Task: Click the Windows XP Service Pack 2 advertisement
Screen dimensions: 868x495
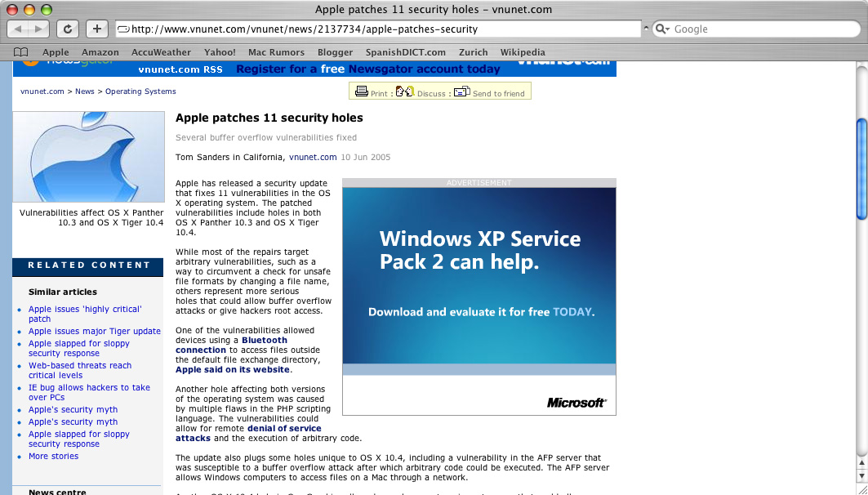Action: coord(479,301)
